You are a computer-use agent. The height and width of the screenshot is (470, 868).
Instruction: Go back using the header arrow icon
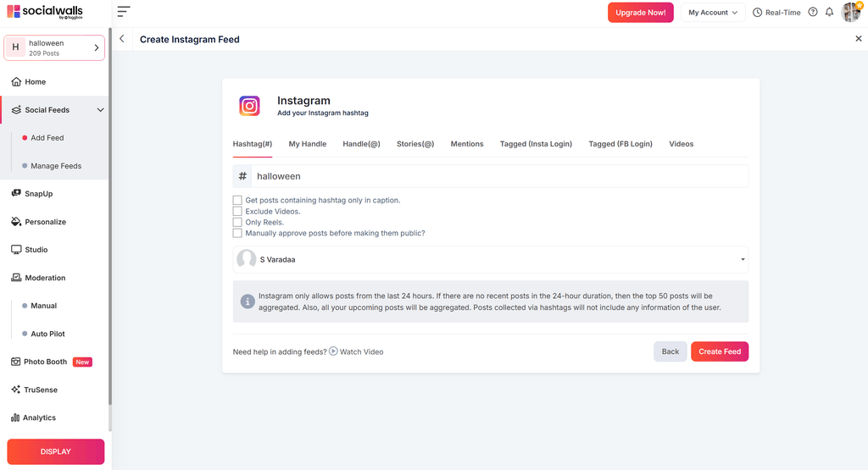pos(122,39)
